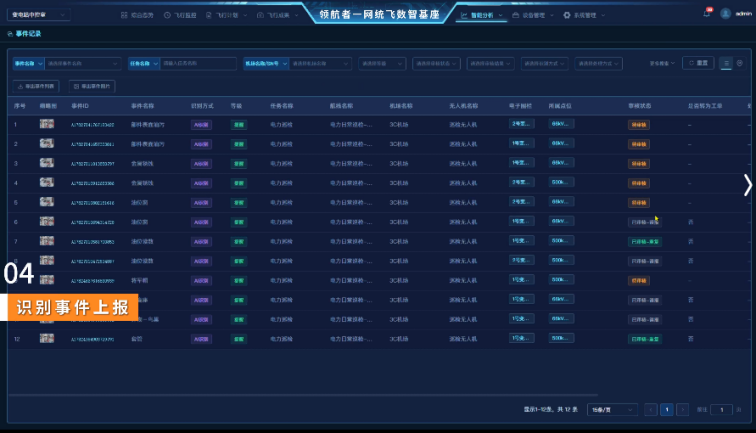Image resolution: width=756 pixels, height=433 pixels.
Task: Go to the previous page arrow
Action: (x=650, y=410)
